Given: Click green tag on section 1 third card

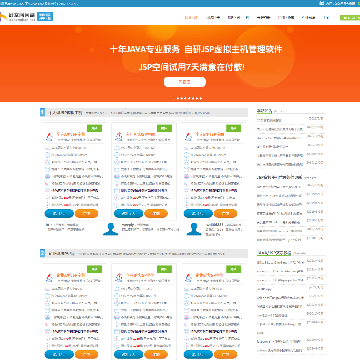Looking at the screenshot, I should [234, 128].
